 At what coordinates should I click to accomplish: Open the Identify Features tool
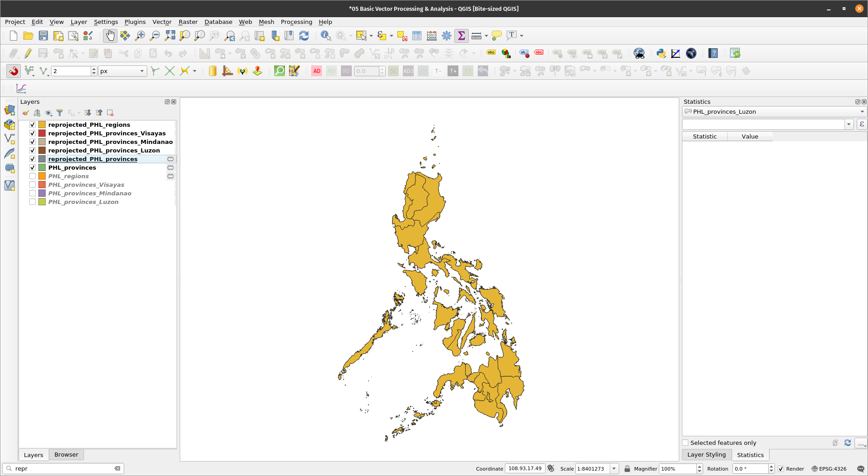point(325,36)
